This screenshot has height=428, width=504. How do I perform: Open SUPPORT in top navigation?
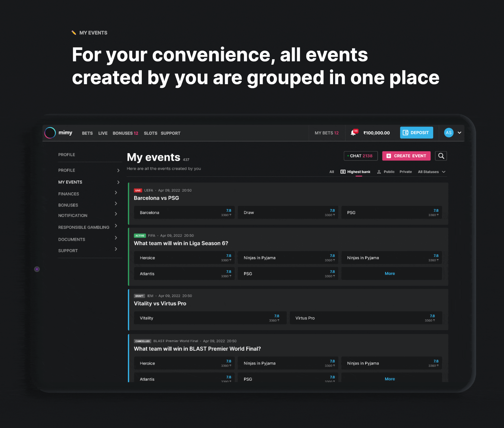click(170, 133)
